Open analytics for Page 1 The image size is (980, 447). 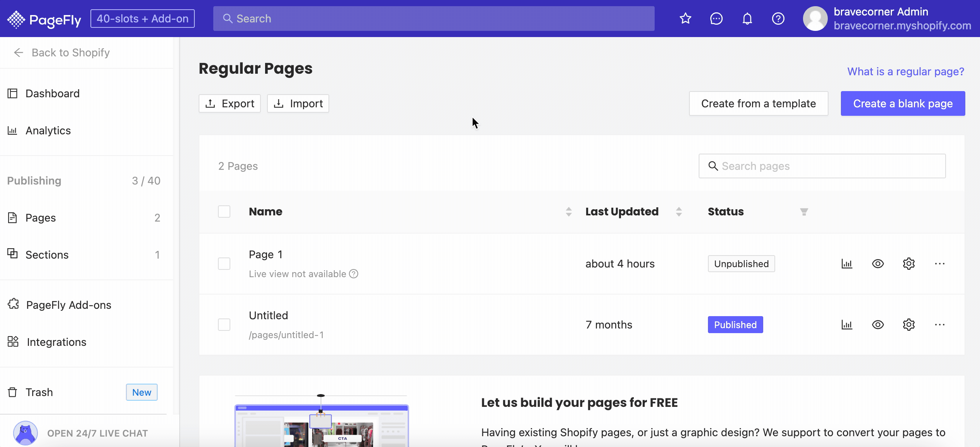click(847, 264)
